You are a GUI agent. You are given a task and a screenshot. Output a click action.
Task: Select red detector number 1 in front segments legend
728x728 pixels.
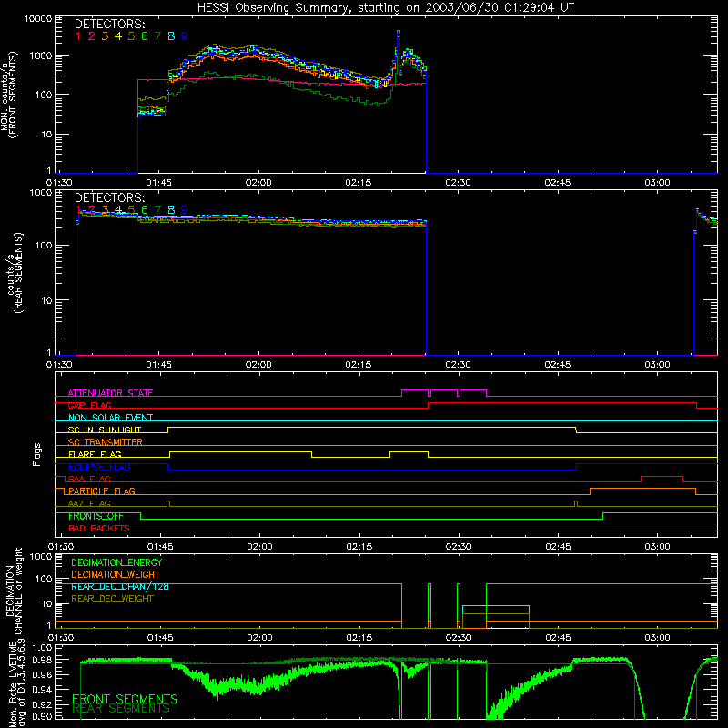pos(78,36)
